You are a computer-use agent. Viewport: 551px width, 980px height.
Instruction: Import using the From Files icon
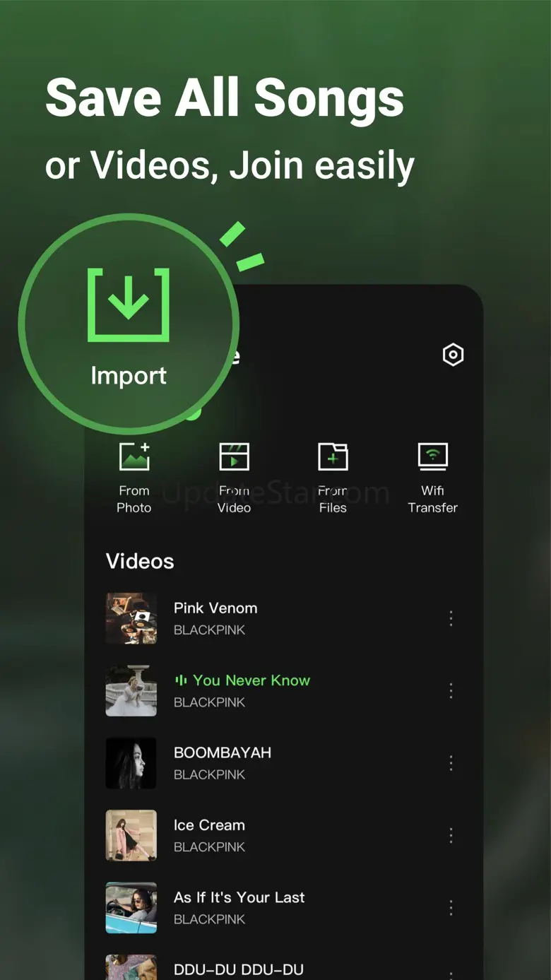coord(333,456)
